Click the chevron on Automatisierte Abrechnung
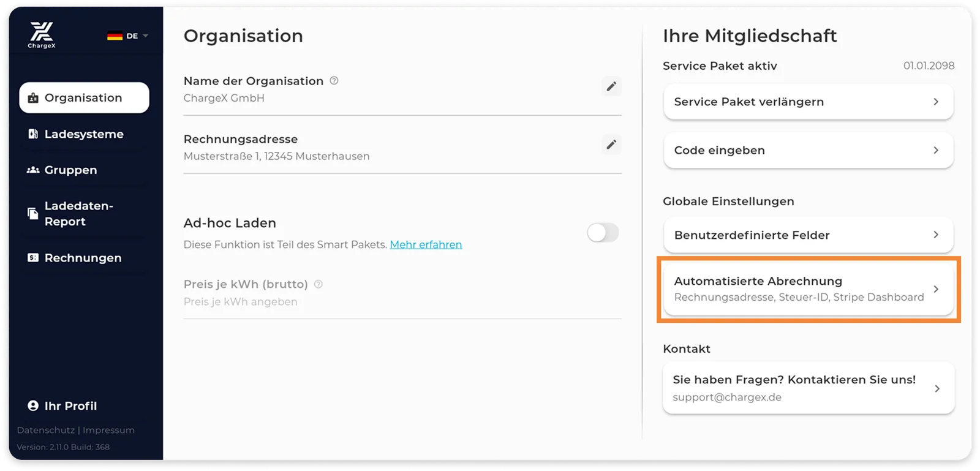Image resolution: width=980 pixels, height=471 pixels. coord(936,289)
